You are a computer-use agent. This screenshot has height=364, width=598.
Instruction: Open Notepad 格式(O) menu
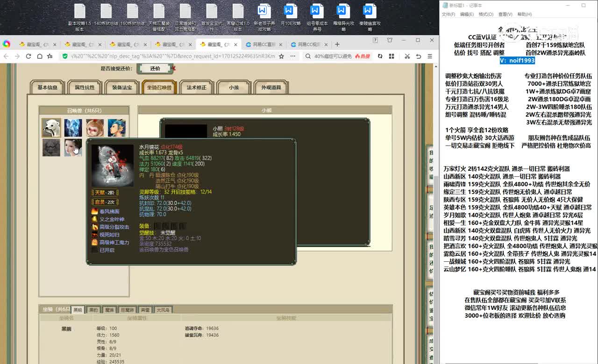pyautogui.click(x=486, y=14)
